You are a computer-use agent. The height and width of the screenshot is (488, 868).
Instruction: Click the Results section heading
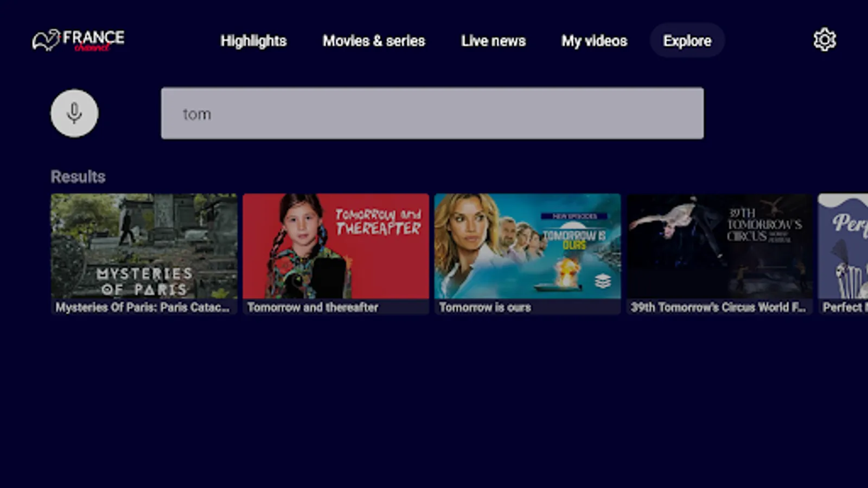pyautogui.click(x=78, y=177)
